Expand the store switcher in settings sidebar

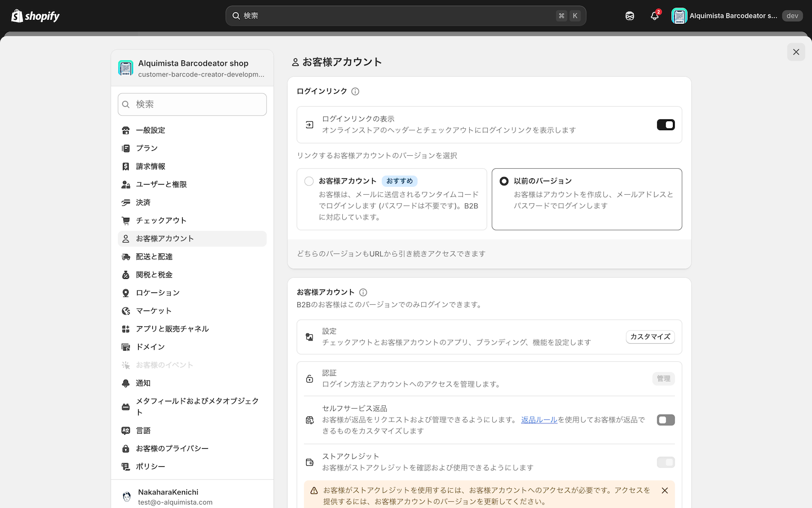[192, 68]
